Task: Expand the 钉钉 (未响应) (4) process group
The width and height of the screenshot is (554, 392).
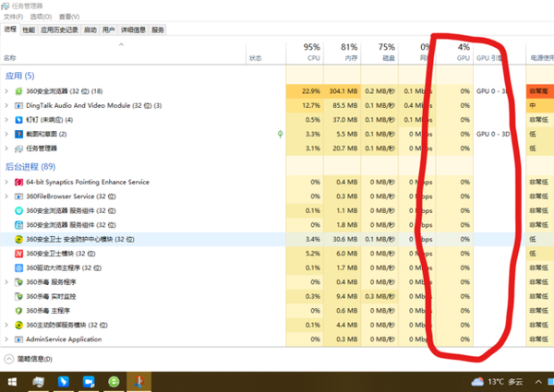Action: (x=6, y=120)
